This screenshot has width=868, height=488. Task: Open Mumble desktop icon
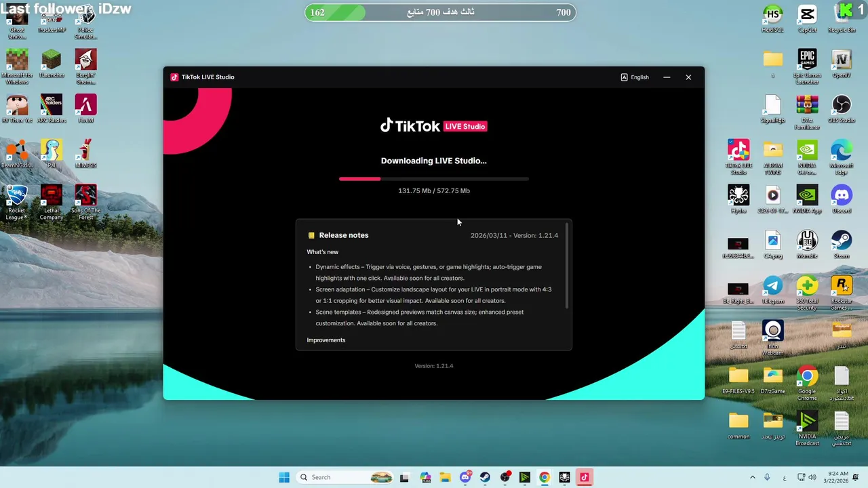(x=807, y=245)
